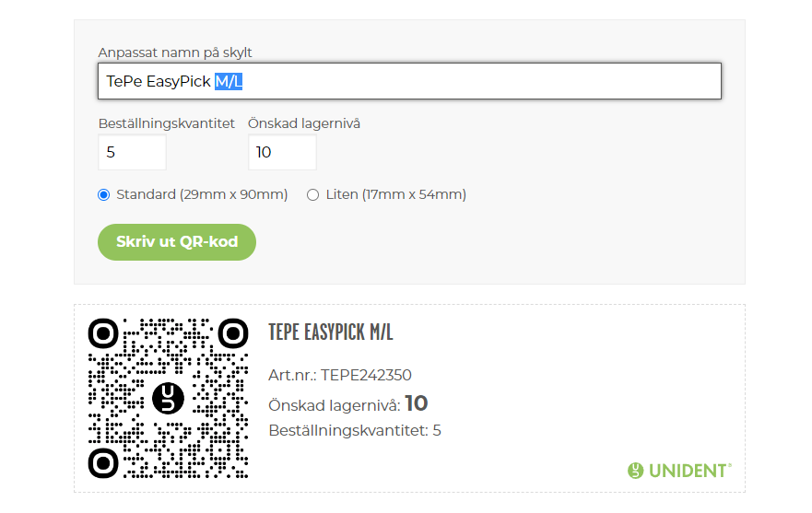Screen dimensions: 812x513
Task: Click the green Unident leaf icon
Action: (x=635, y=471)
